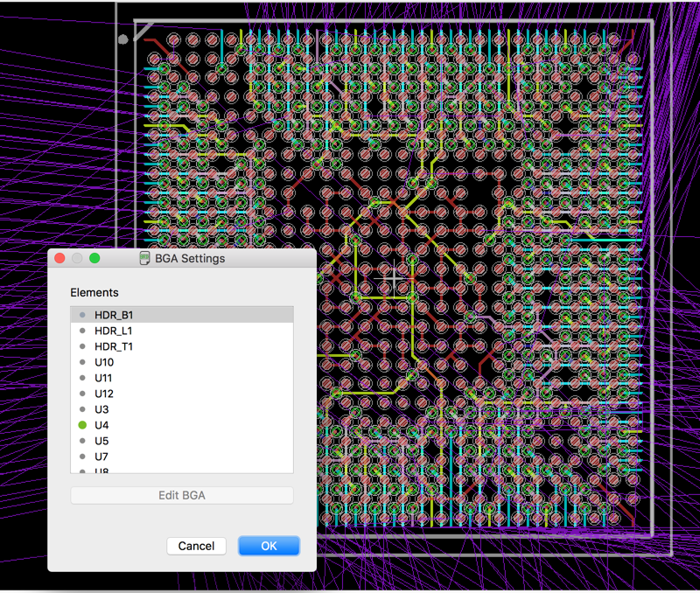Screen dimensions: 700x593
Task: Click the BGA chip icon in dialog title
Action: (x=143, y=258)
